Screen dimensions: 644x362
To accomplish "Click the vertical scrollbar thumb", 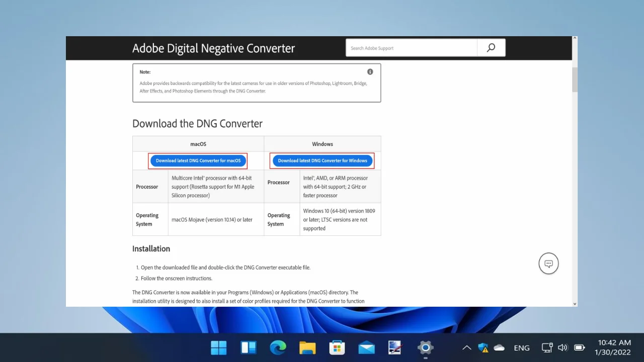I will tap(575, 79).
